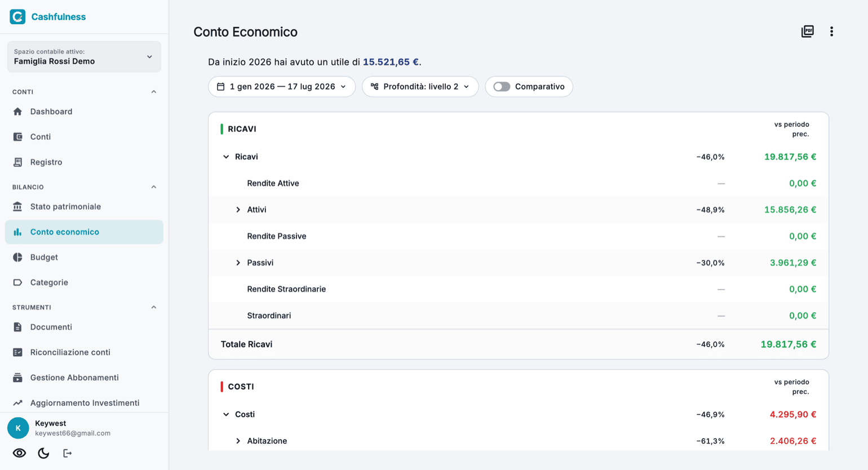Click the hierarchy icon in Profondità selector
Screen dimensions: 868x470
click(375, 87)
